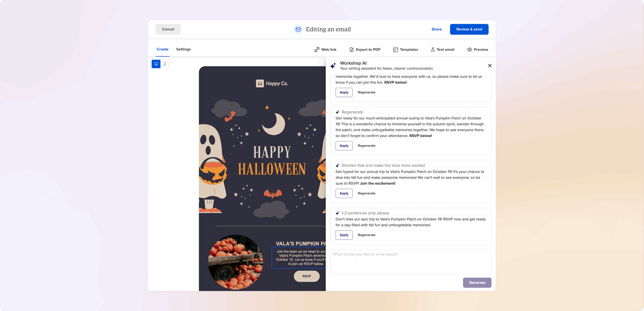Click the Workshop AI sparkle icon
644x311 pixels.
pyautogui.click(x=333, y=66)
